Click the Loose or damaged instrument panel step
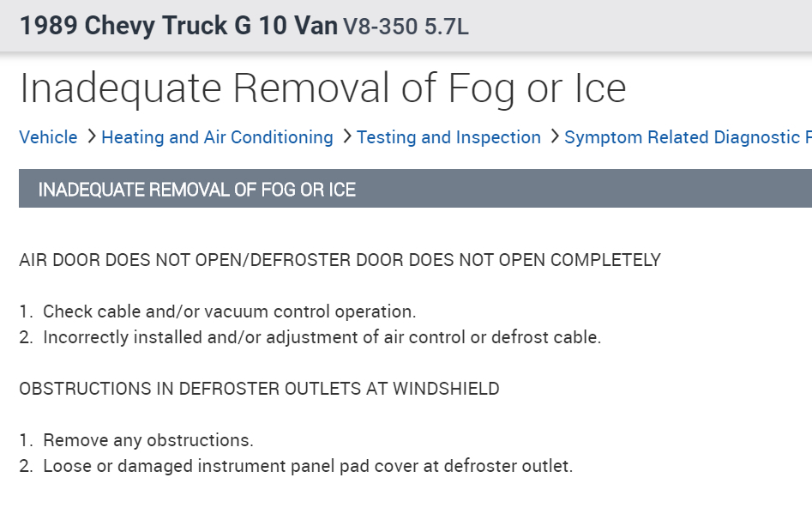This screenshot has width=812, height=520. 307,466
